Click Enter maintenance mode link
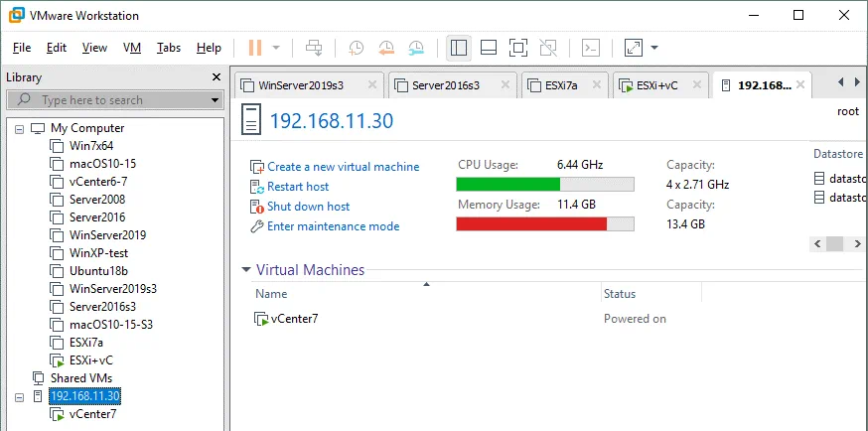Image resolution: width=868 pixels, height=431 pixels. (333, 226)
